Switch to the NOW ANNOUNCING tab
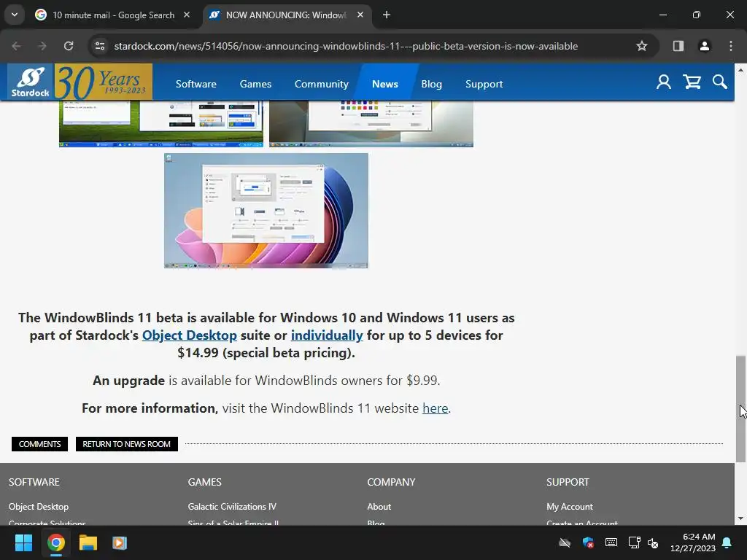747x560 pixels. 286,15
